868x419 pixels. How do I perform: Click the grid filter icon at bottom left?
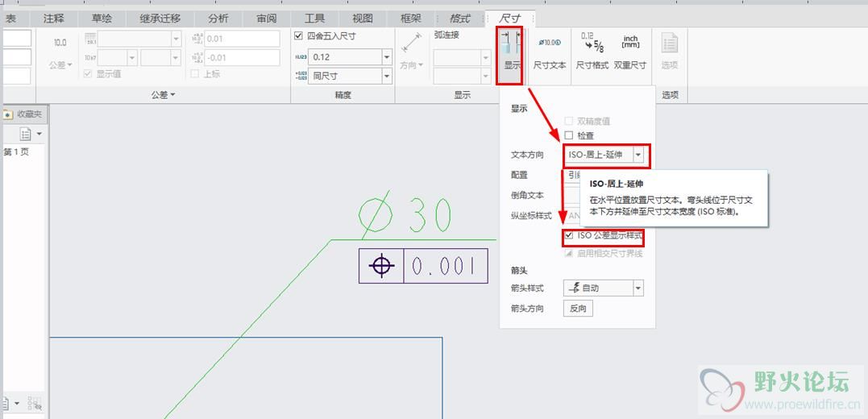[x=35, y=404]
